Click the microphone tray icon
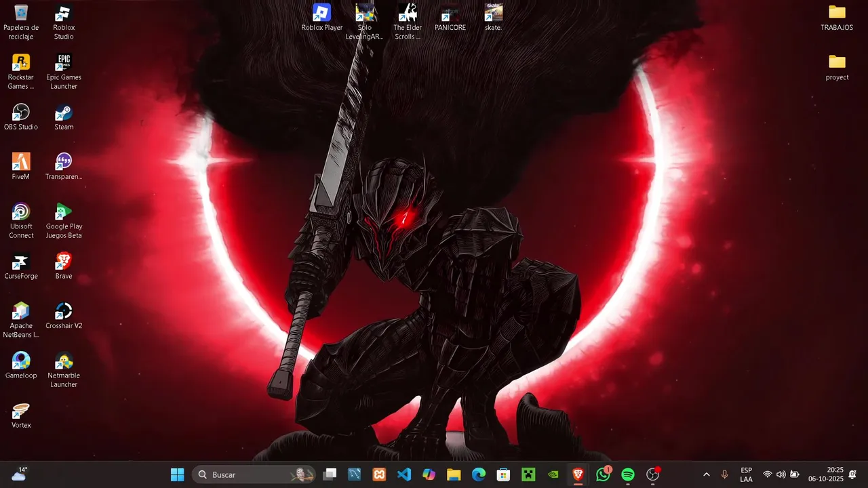The image size is (868, 488). pyautogui.click(x=724, y=474)
